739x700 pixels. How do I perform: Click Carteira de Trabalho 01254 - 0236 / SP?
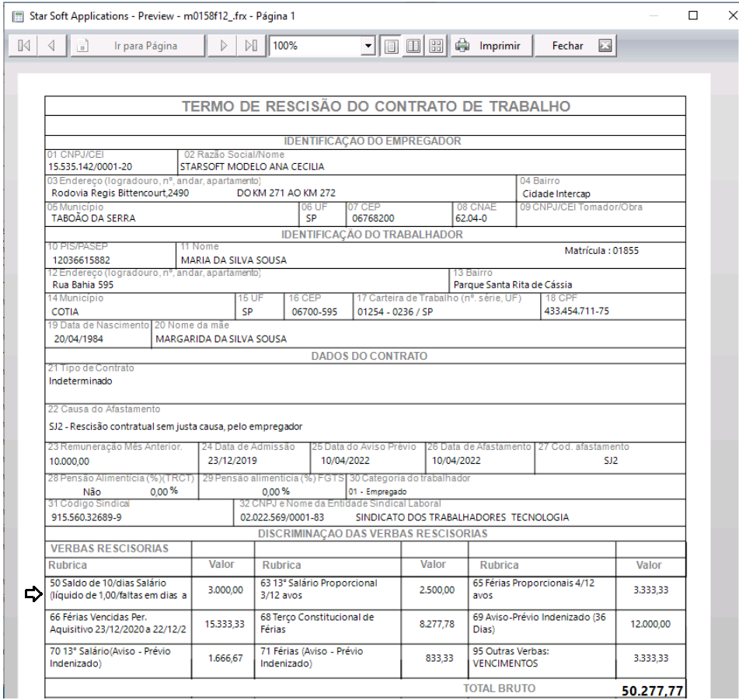tap(395, 312)
